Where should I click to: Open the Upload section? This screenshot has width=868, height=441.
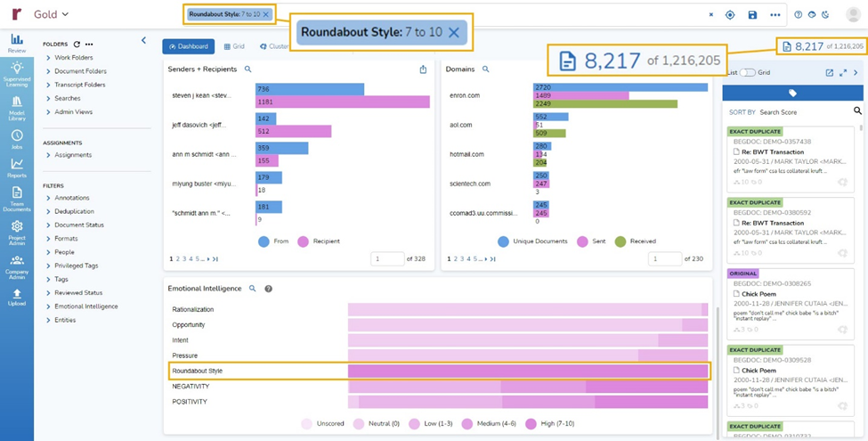point(17,297)
